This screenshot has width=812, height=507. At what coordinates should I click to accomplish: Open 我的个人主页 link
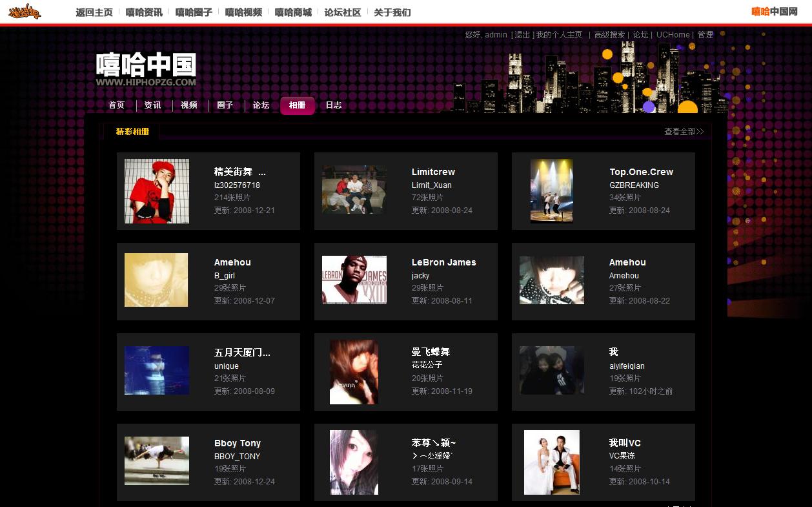pyautogui.click(x=559, y=35)
